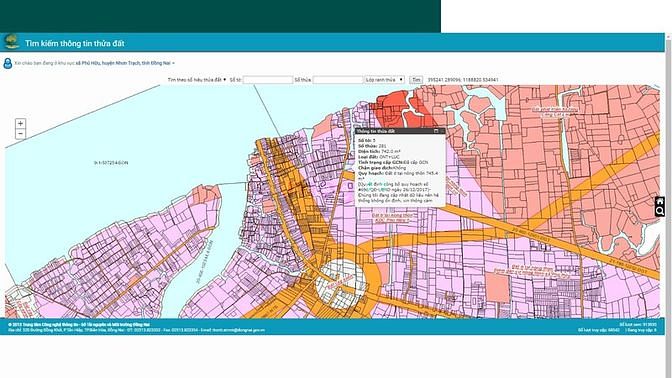672x378 pixels.
Task: Click the user avatar icon
Action: tap(8, 63)
